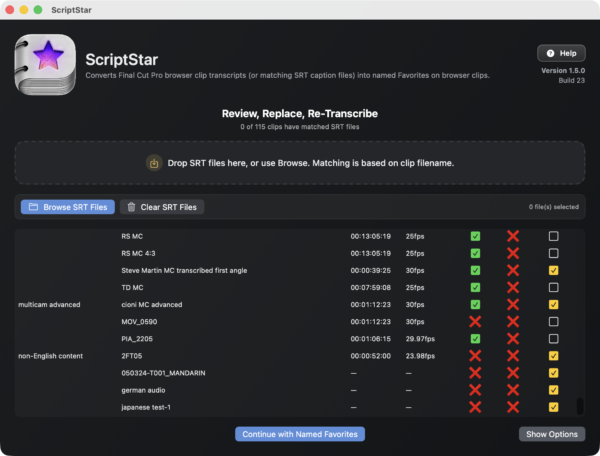Toggle the checkbox for RS MC 4:3

pyautogui.click(x=553, y=253)
